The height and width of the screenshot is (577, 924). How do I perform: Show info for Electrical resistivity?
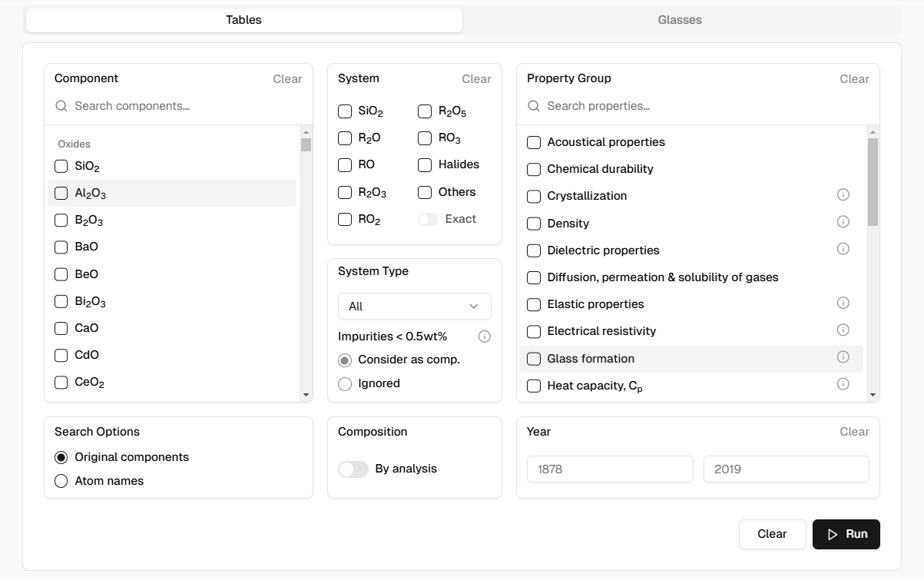pyautogui.click(x=843, y=330)
